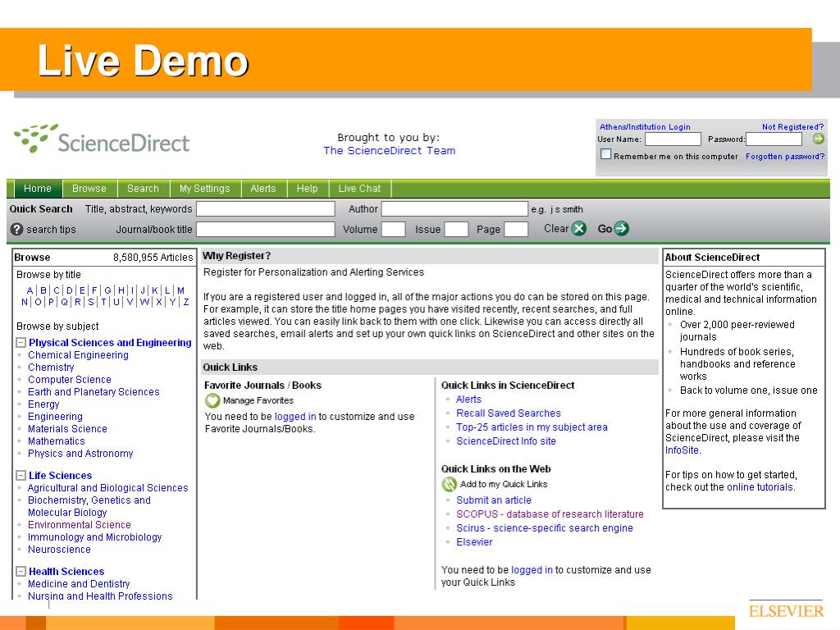Click in the Issue field
This screenshot has height=630, width=840.
coord(456,230)
